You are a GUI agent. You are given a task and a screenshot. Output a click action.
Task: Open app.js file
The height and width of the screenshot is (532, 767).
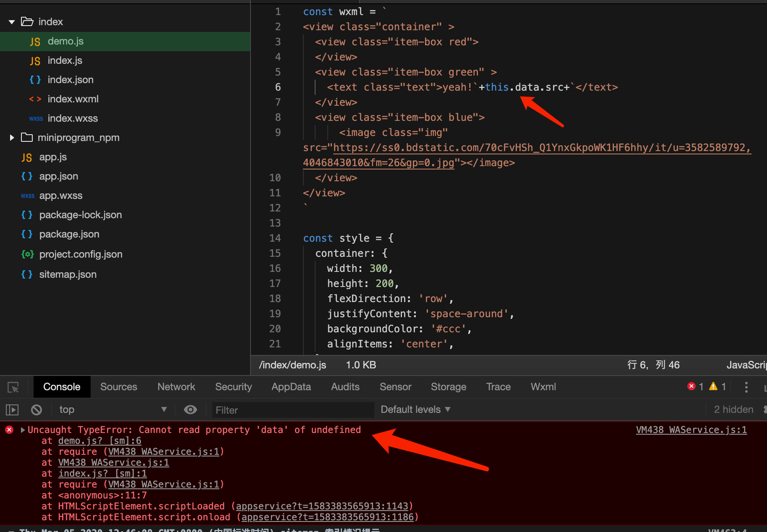(x=53, y=157)
